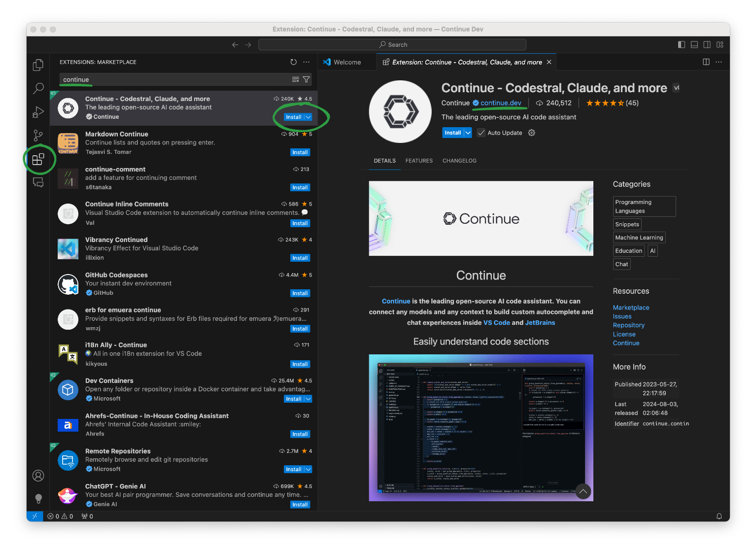
Task: Expand Install dropdown for Continue list item
Action: (x=308, y=117)
